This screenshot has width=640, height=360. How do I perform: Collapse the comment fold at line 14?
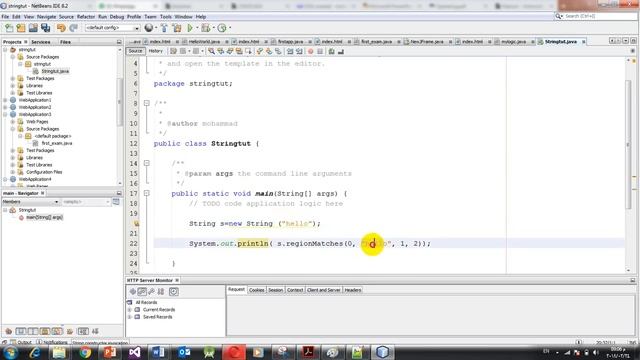147,163
